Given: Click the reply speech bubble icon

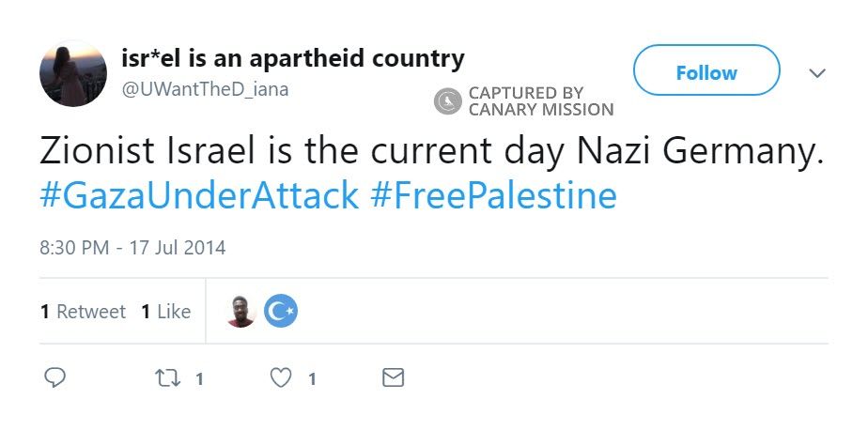Looking at the screenshot, I should tap(55, 378).
